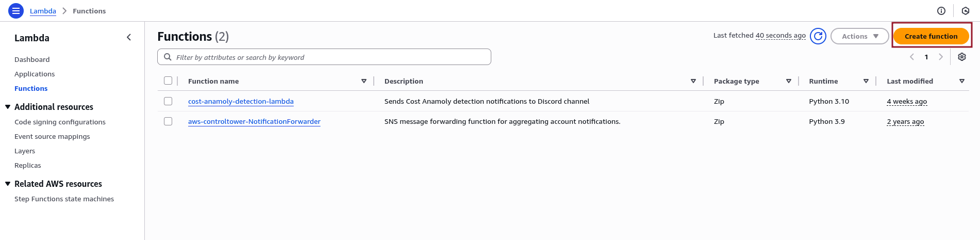The width and height of the screenshot is (980, 240).
Task: Sort by Function name column arrow
Action: point(364,81)
